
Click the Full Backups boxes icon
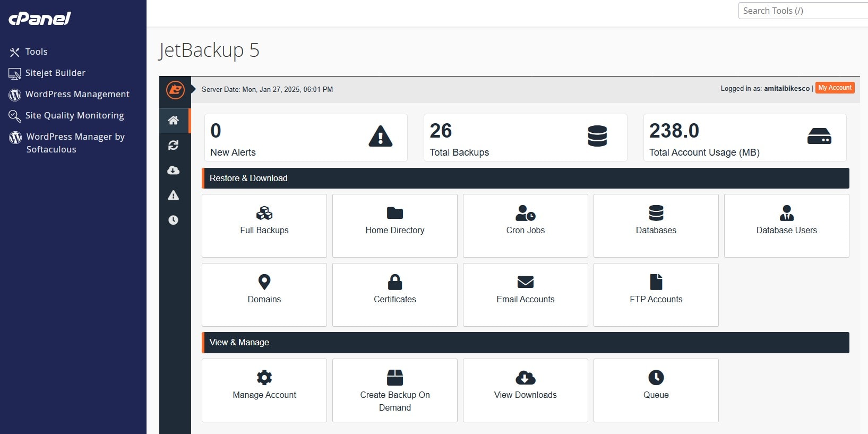click(x=264, y=213)
